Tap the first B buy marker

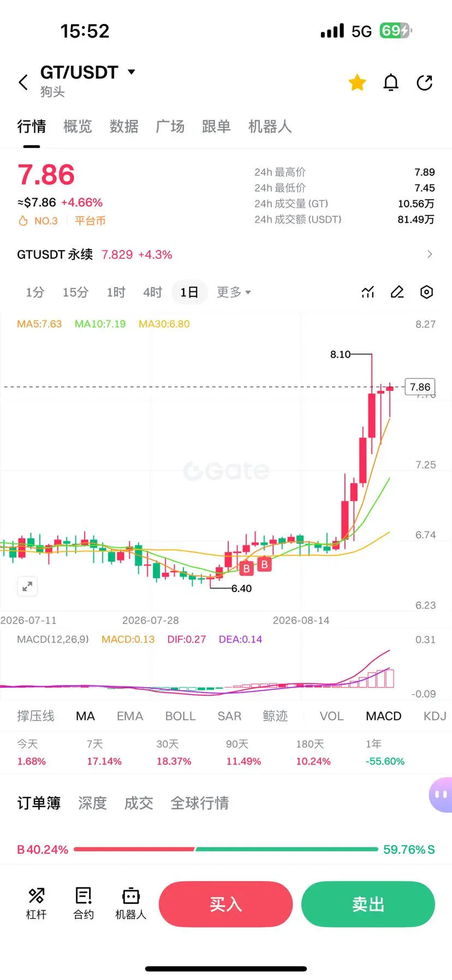(x=246, y=568)
